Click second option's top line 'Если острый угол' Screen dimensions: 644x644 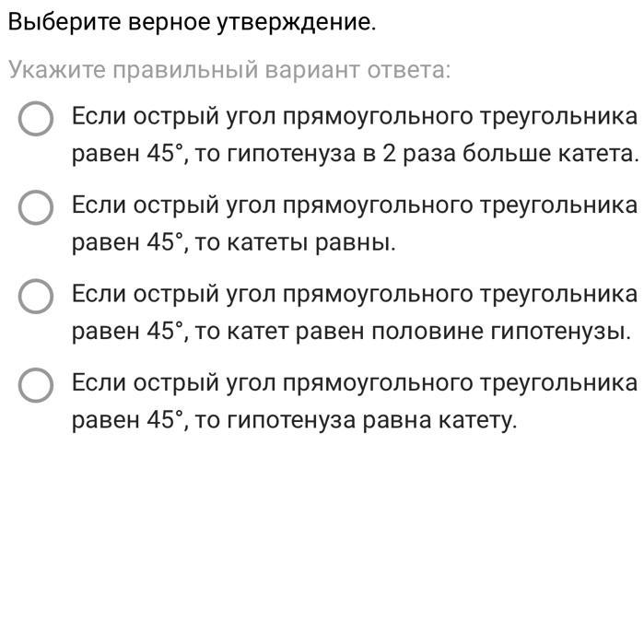[x=174, y=205]
